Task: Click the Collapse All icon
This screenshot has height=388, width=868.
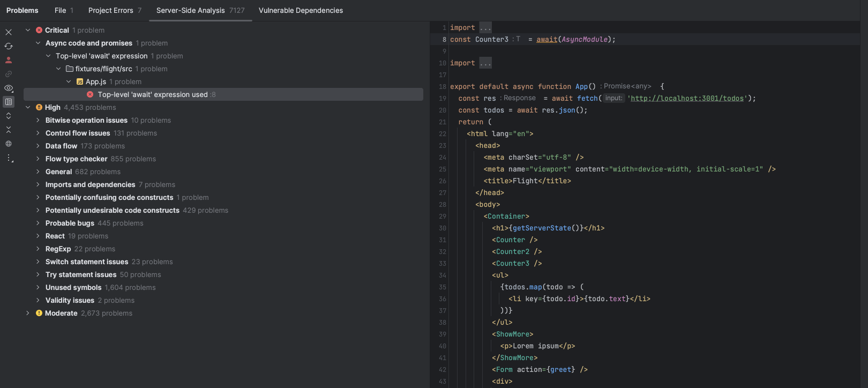Action: 9,130
